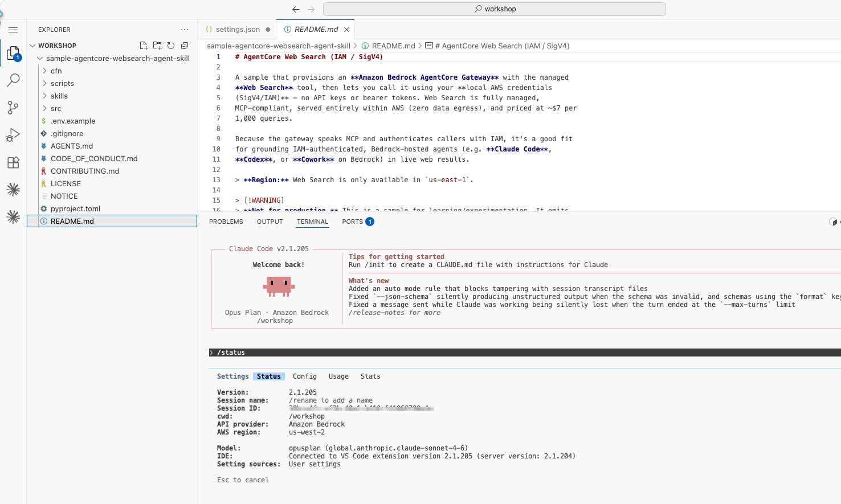This screenshot has height=504, width=841.
Task: Open the hamburger application menu
Action: (13, 30)
